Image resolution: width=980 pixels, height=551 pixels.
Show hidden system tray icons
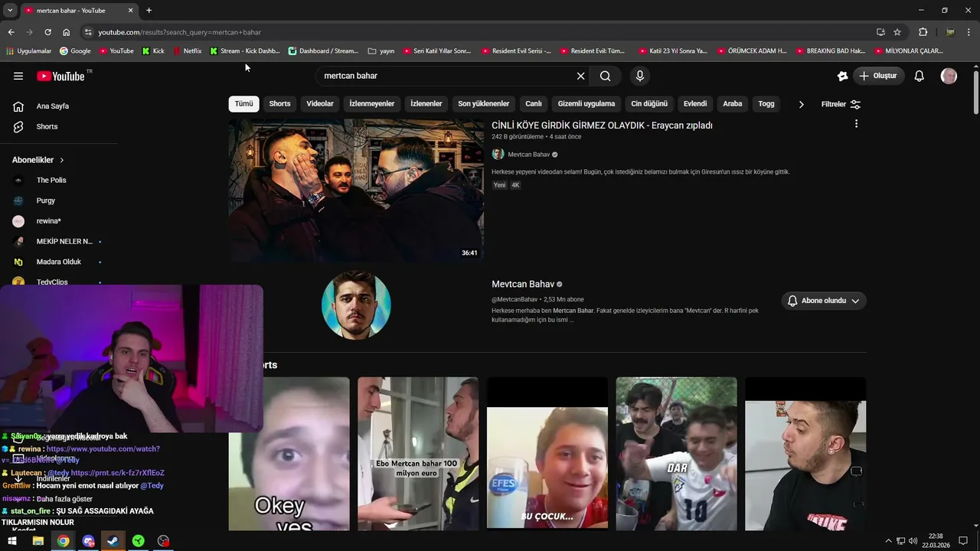click(x=888, y=541)
